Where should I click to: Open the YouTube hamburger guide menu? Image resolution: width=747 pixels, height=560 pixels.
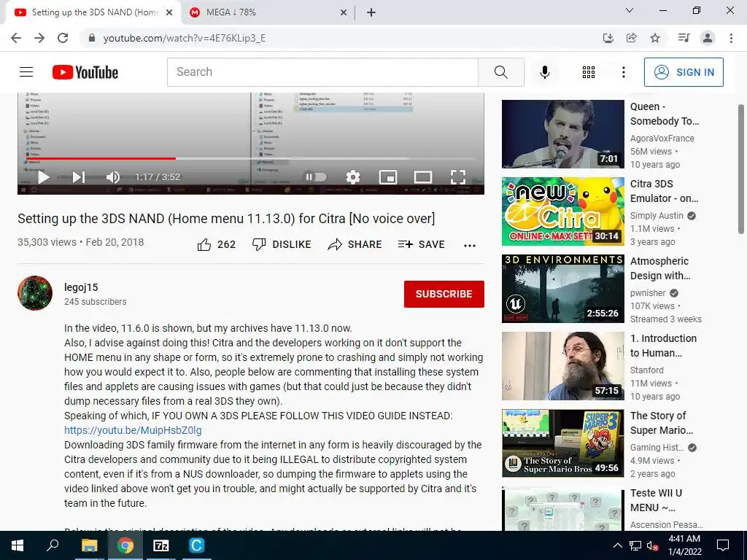coord(26,72)
